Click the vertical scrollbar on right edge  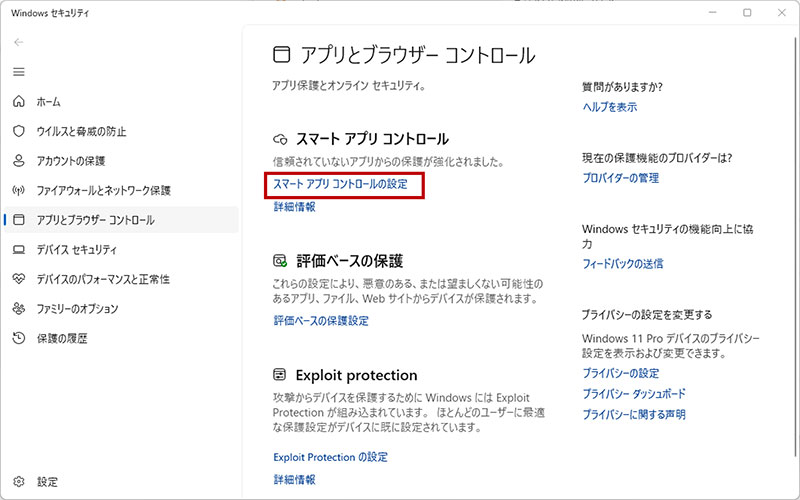(796, 245)
